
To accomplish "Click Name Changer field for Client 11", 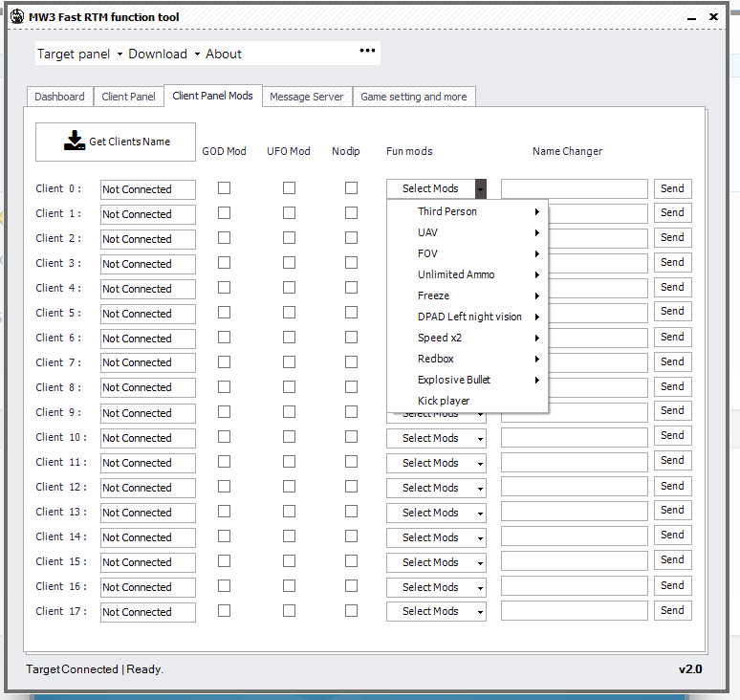I will (x=575, y=462).
